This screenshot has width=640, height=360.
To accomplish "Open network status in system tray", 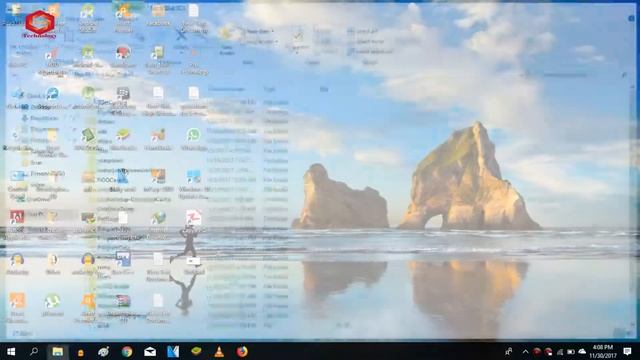I will 560,351.
